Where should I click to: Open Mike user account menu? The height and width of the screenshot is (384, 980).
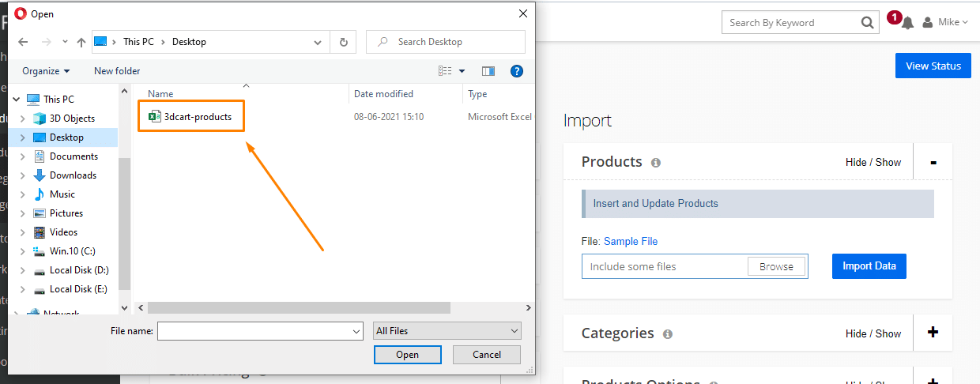945,23
